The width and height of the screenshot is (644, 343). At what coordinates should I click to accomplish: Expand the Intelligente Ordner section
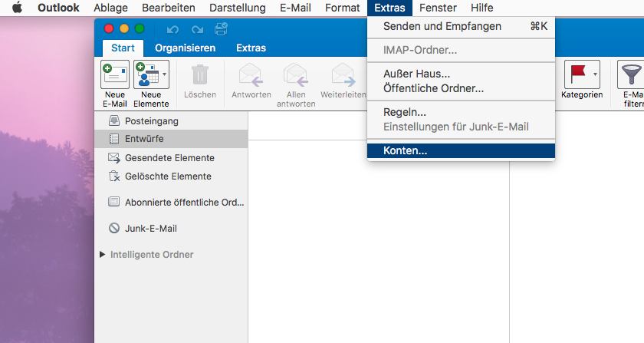tap(103, 255)
